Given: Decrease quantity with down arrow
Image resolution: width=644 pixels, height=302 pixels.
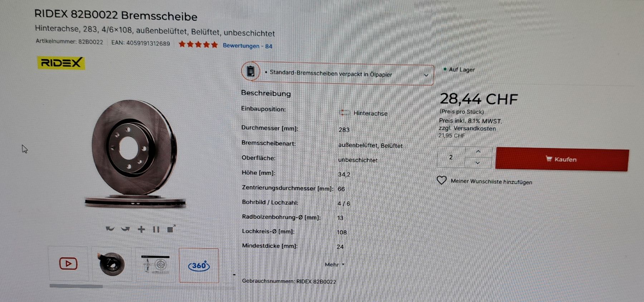Looking at the screenshot, I should pyautogui.click(x=478, y=162).
